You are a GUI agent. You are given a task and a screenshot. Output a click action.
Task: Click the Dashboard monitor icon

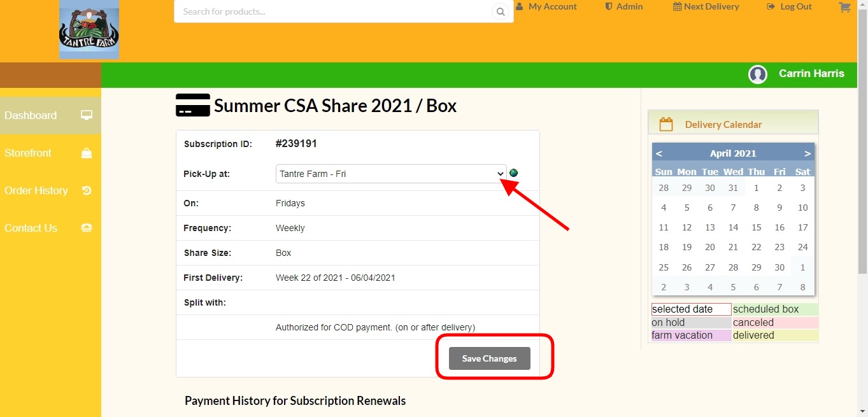pos(87,115)
